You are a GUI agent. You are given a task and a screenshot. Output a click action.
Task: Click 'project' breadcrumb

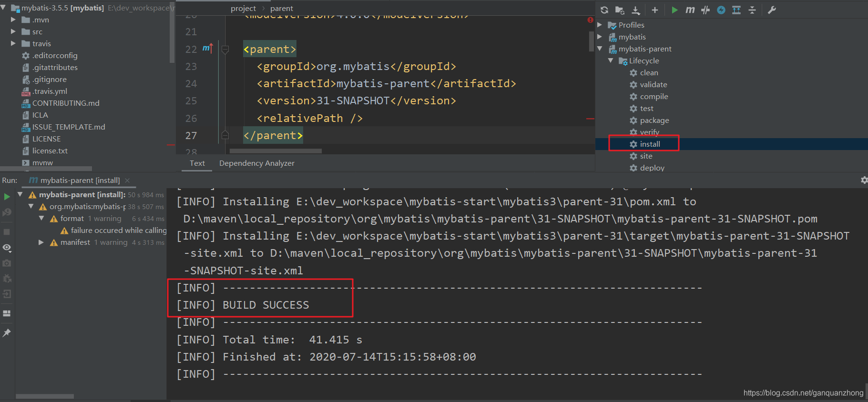pos(243,9)
